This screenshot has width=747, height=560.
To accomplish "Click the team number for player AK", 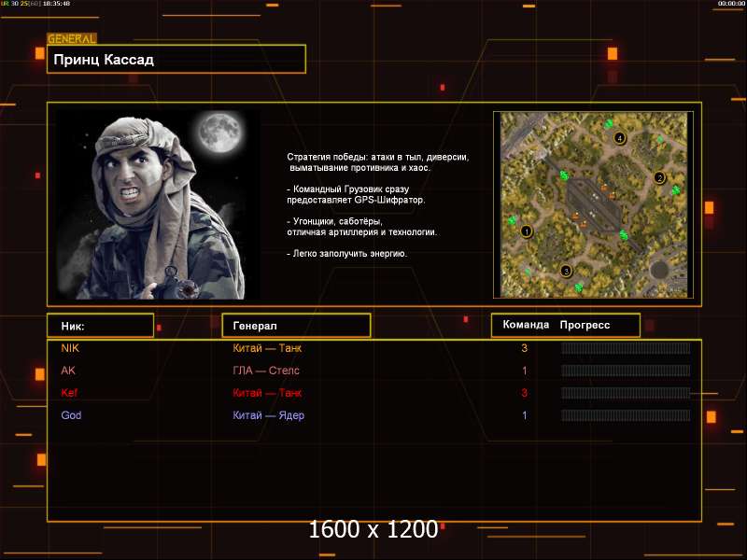I will [525, 371].
